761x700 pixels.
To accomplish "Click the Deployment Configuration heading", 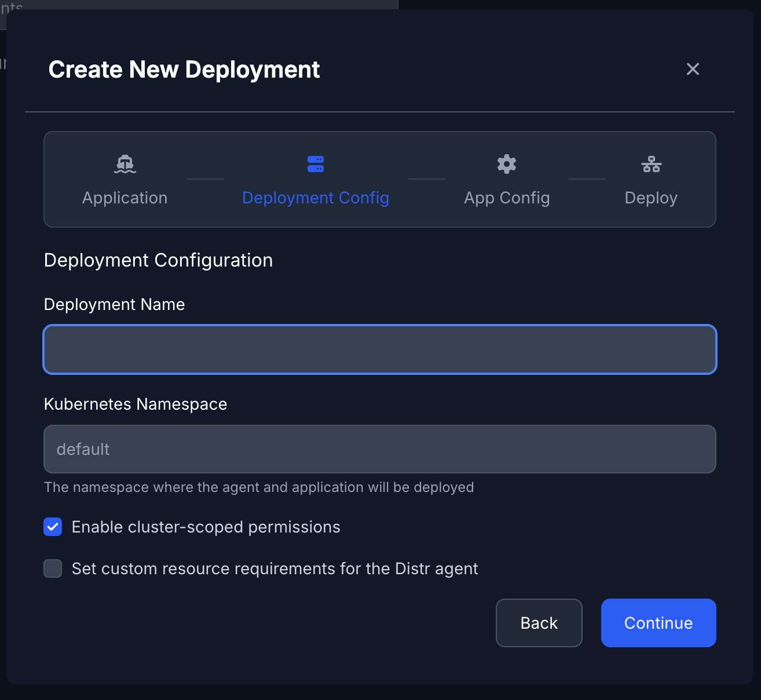I will pos(158,261).
